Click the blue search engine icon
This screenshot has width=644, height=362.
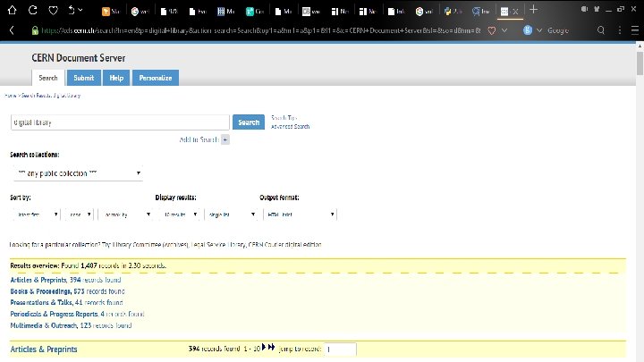tap(528, 30)
